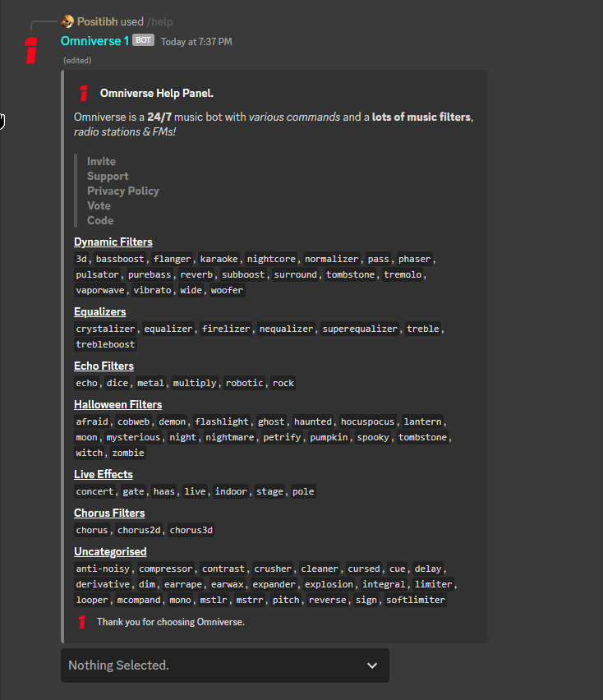Viewport: 603px width, 700px height.
Task: Click the compressor filter tag
Action: [166, 569]
